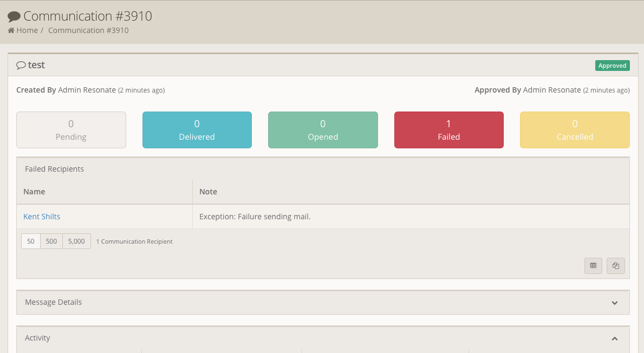
Task: Collapse the Activity panel chevron
Action: point(615,338)
